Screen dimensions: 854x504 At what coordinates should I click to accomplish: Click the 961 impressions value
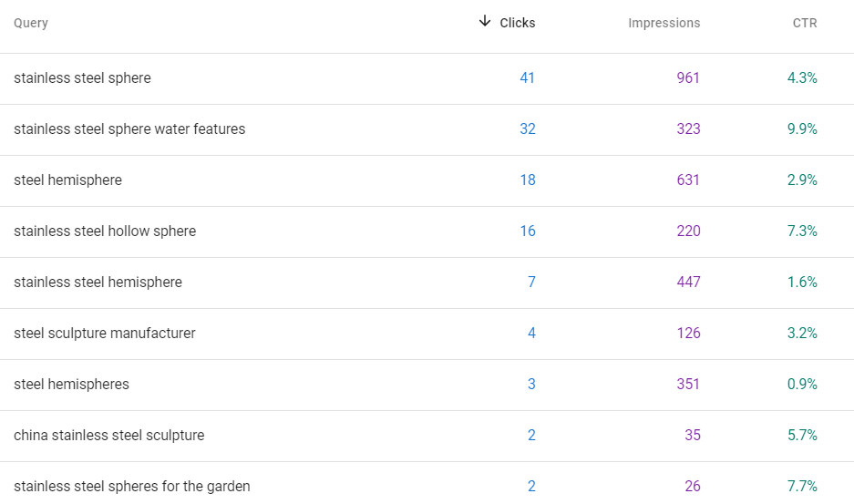pos(688,77)
